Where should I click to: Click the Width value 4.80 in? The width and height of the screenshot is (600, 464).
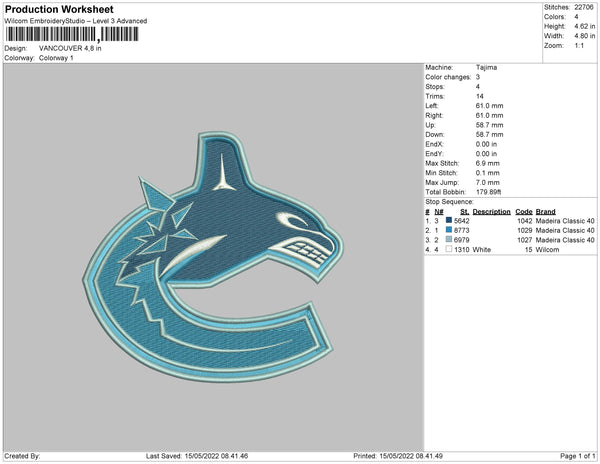[584, 36]
